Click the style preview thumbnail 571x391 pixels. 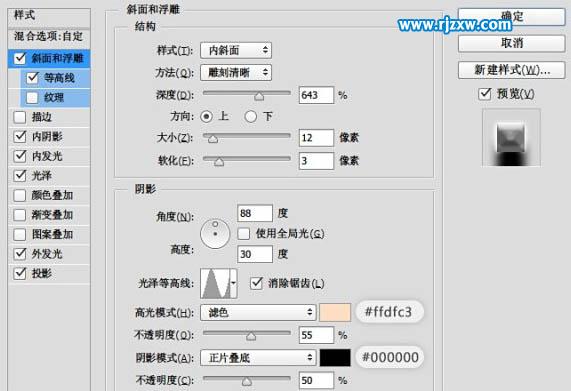coord(511,138)
